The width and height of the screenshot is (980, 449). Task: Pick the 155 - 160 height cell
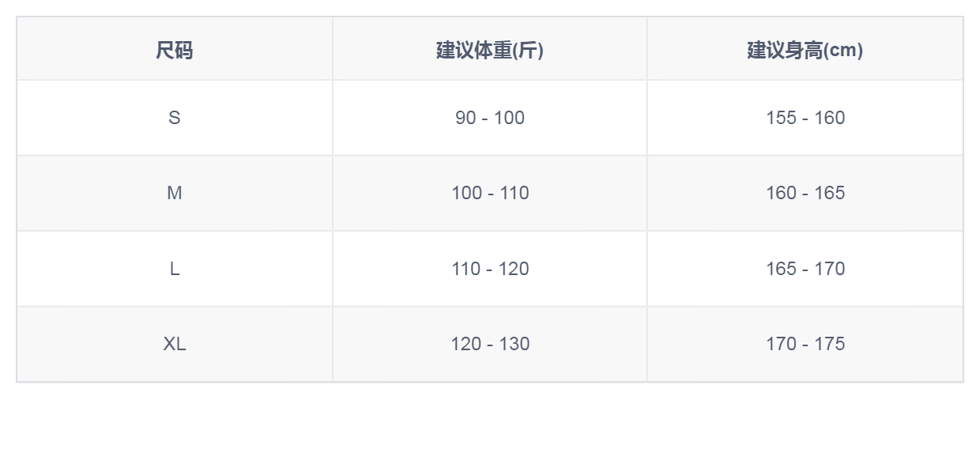tap(805, 118)
